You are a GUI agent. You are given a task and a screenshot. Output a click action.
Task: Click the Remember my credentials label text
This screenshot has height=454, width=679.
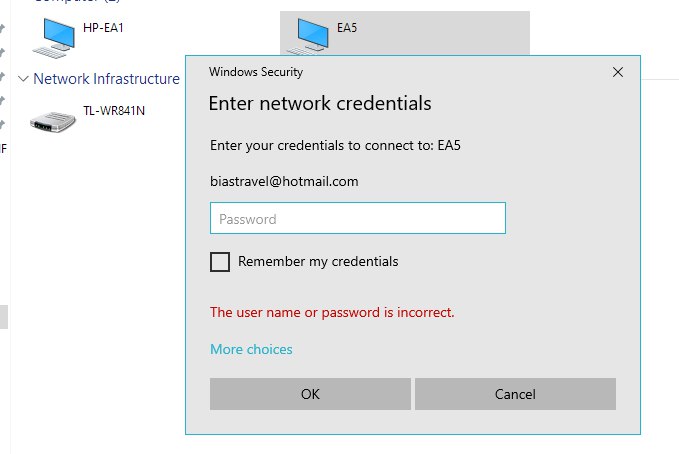[318, 262]
